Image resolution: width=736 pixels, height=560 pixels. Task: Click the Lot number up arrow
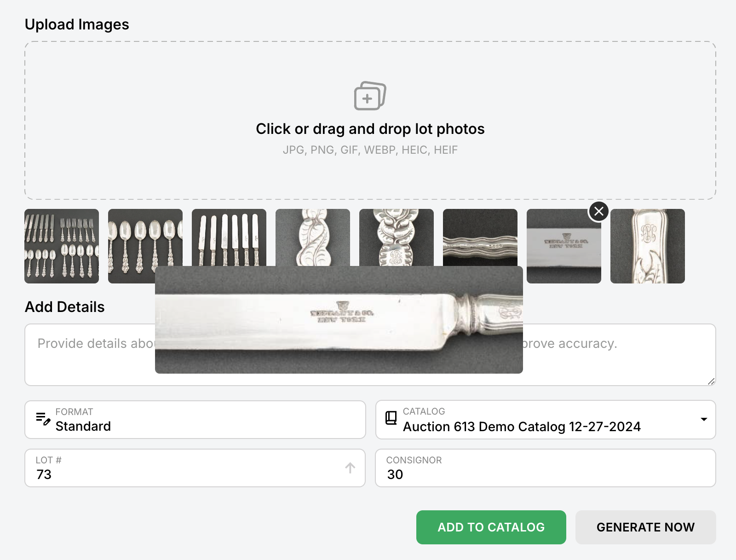(x=350, y=468)
